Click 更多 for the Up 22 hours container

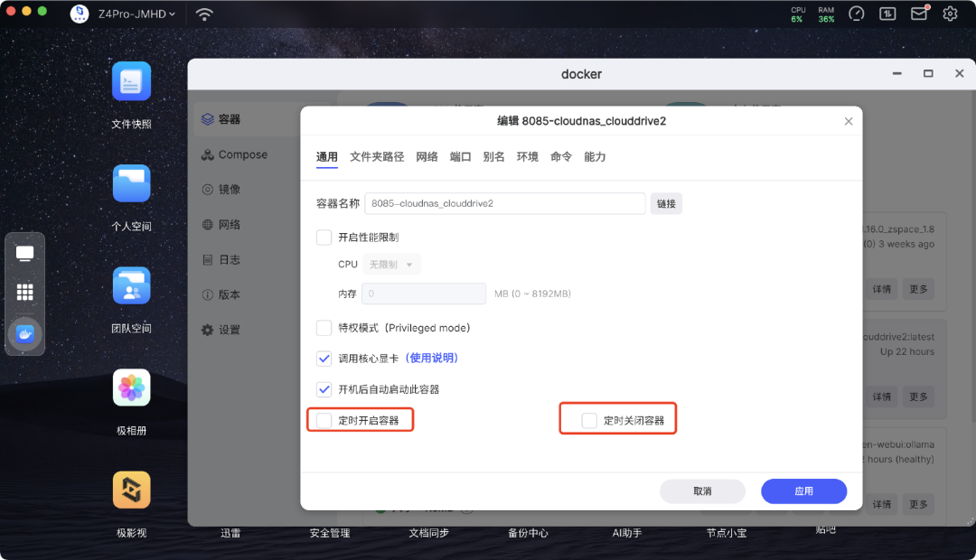click(x=918, y=397)
